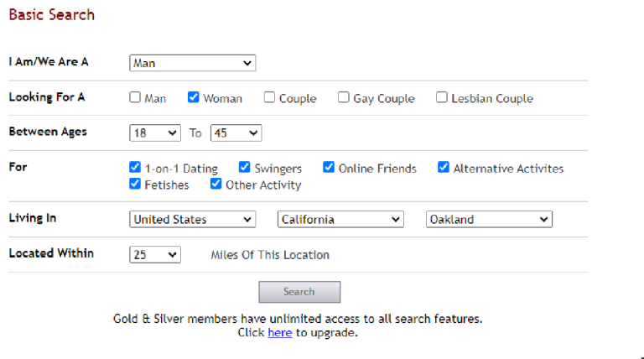Uncheck the Online Friends option
The image size is (644, 359).
[x=329, y=167]
